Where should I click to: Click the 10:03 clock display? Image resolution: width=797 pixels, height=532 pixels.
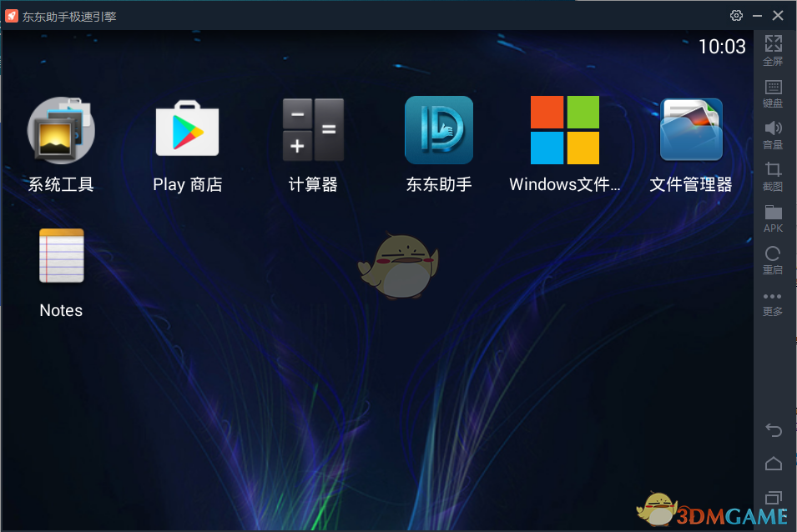click(722, 47)
